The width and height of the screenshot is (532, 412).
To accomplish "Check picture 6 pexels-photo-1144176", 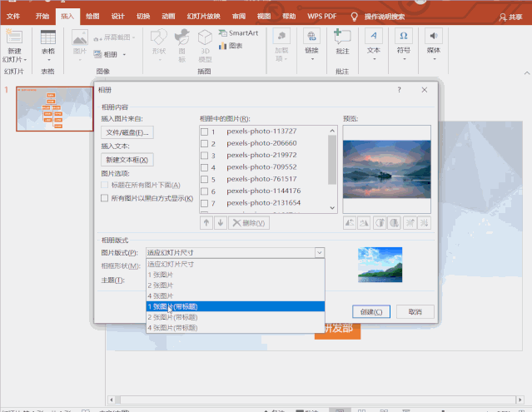I will click(x=204, y=191).
